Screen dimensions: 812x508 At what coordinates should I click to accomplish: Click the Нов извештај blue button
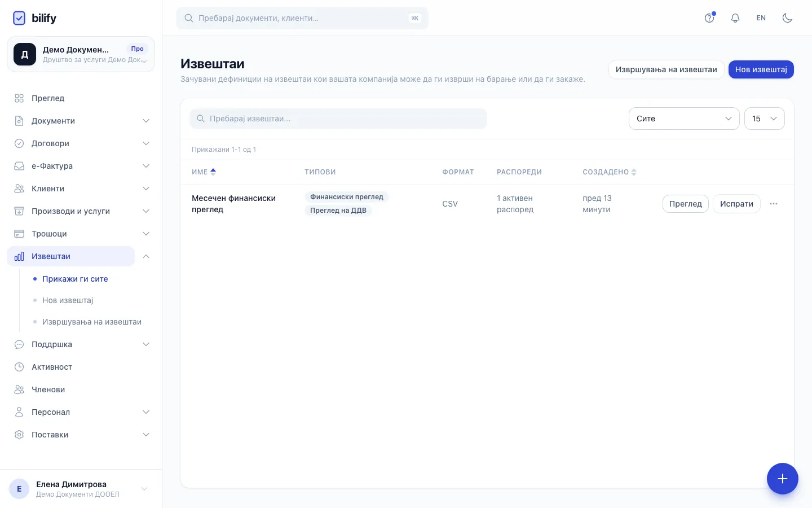pyautogui.click(x=761, y=69)
